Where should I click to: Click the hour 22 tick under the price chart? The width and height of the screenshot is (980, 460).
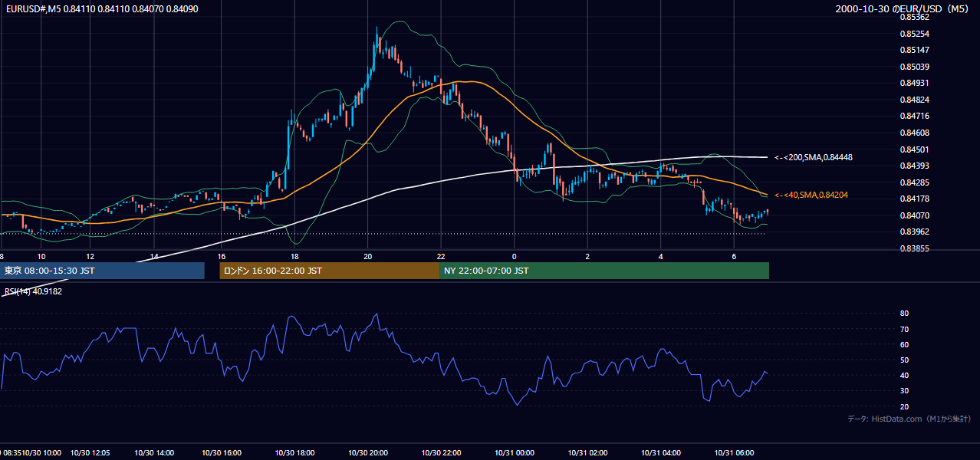[x=441, y=256]
